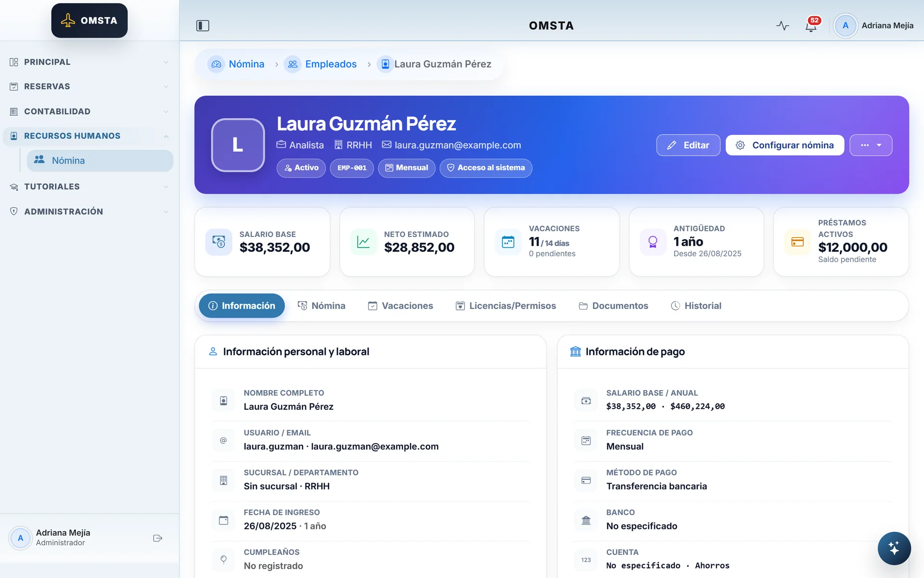Expand the PRINCIPAL sidebar section
Screen dimensions: 924x578
pyautogui.click(x=90, y=62)
